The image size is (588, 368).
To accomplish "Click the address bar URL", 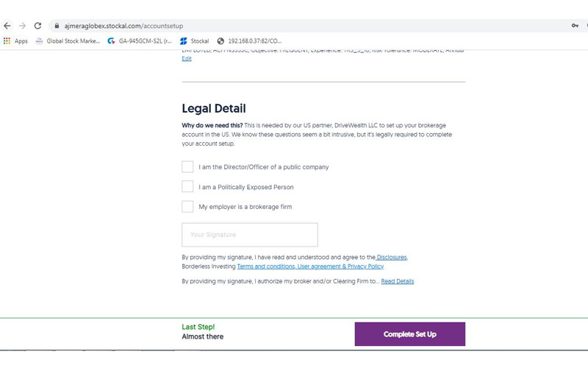I will pos(123,26).
